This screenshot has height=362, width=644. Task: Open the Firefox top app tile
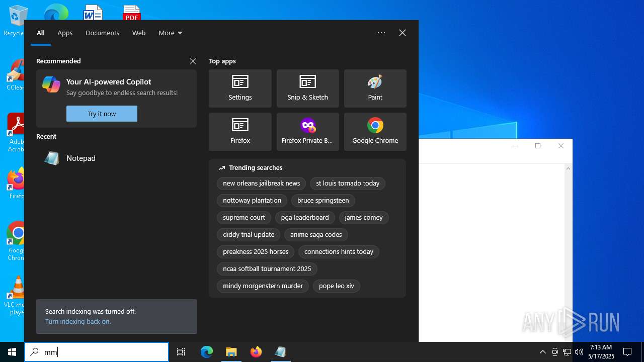[x=240, y=132]
